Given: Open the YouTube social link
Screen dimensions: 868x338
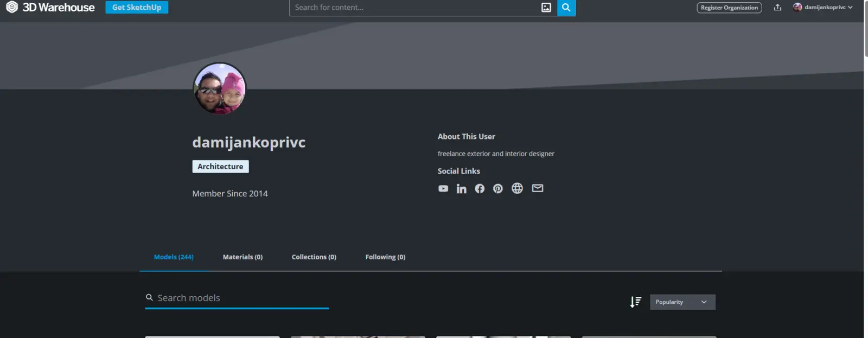Looking at the screenshot, I should (x=443, y=189).
